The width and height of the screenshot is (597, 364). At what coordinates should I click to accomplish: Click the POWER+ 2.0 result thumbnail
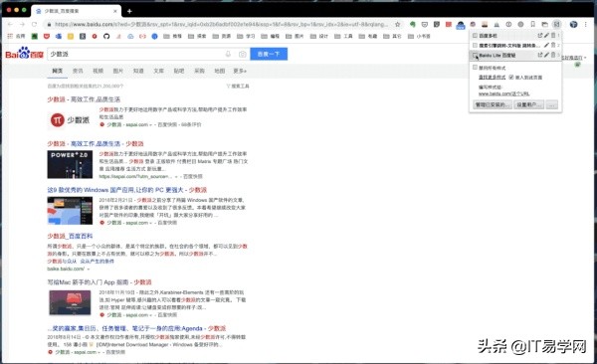[x=70, y=164]
